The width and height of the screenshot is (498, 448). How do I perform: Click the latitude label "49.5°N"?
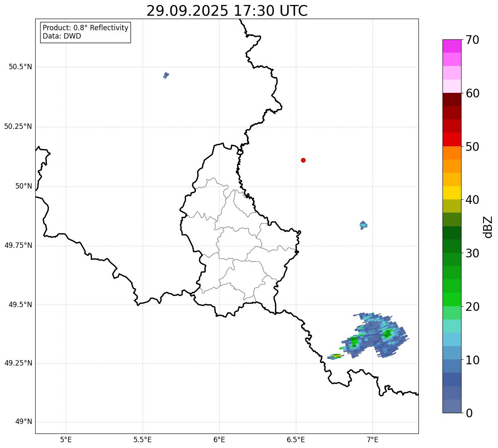tap(20, 305)
